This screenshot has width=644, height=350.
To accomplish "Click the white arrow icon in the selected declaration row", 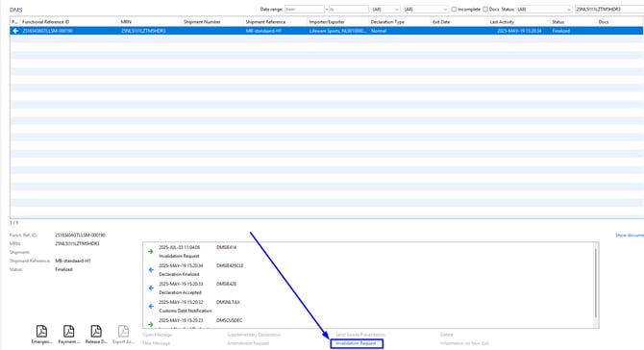I will pyautogui.click(x=15, y=31).
